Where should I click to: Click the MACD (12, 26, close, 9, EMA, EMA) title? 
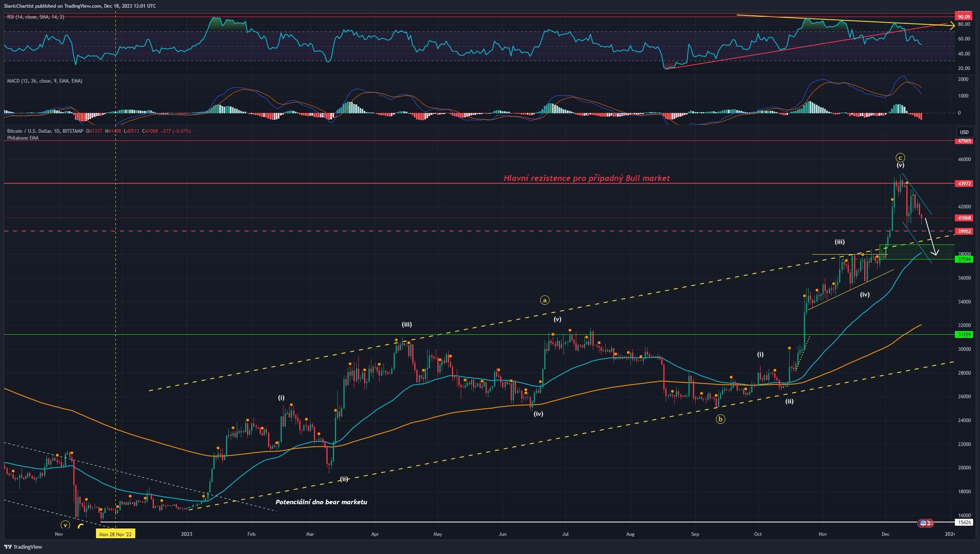pos(45,81)
